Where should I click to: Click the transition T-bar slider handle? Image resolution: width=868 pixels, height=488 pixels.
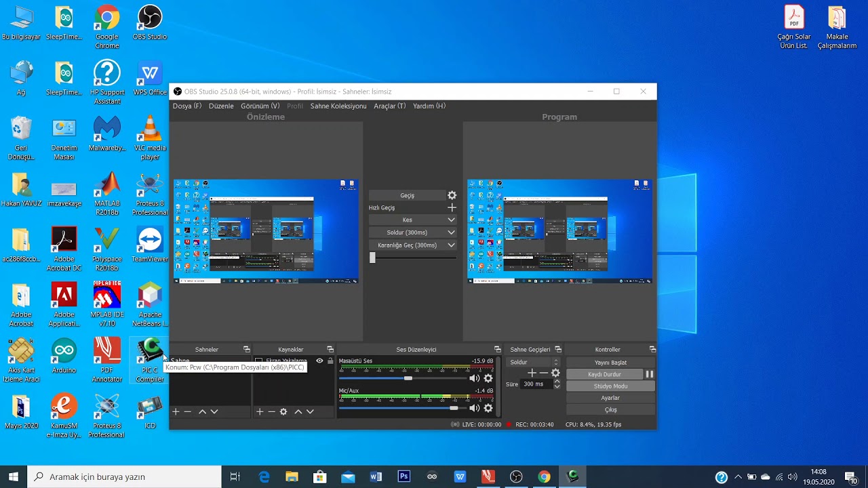pyautogui.click(x=372, y=258)
